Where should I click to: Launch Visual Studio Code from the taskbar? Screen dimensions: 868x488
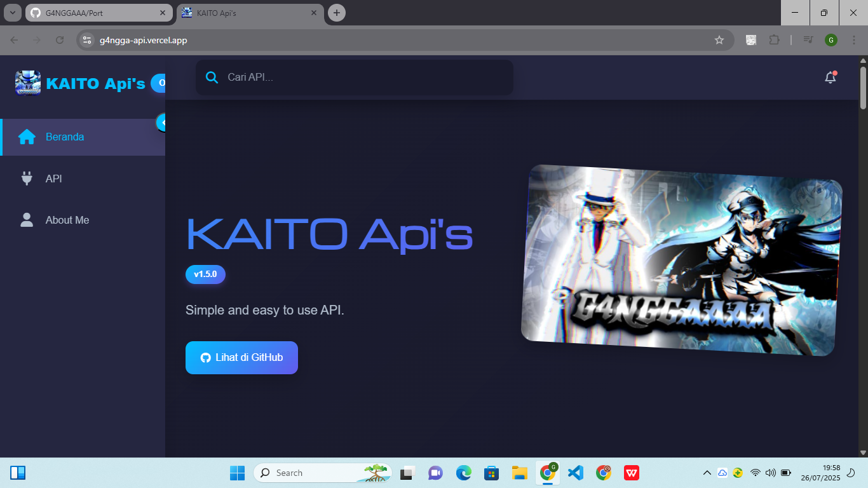575,472
